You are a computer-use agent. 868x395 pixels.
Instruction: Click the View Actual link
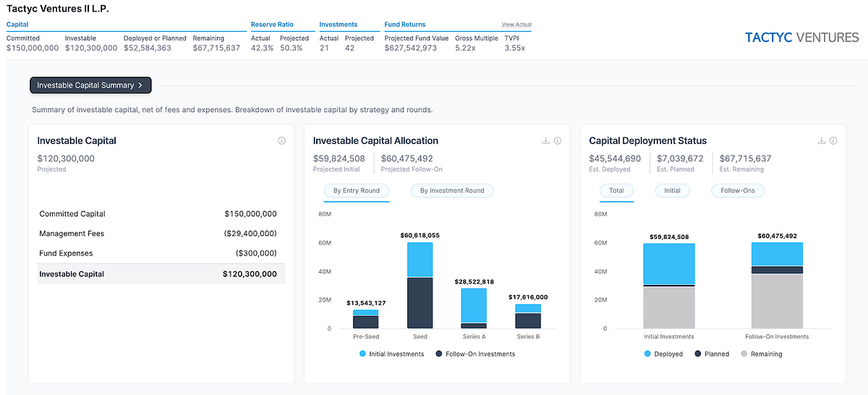(x=516, y=25)
